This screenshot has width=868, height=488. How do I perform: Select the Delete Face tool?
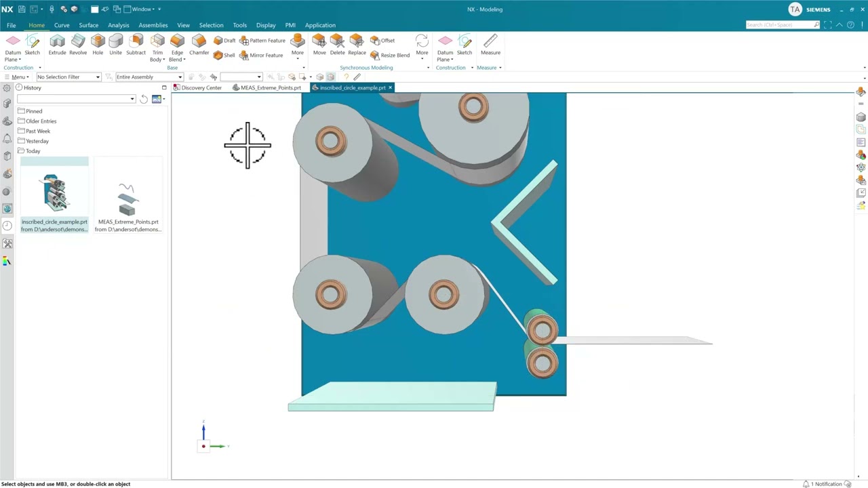[337, 45]
